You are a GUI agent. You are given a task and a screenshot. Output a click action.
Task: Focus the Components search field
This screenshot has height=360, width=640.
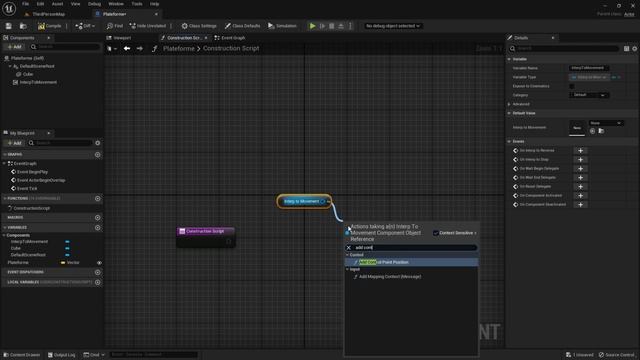point(65,47)
